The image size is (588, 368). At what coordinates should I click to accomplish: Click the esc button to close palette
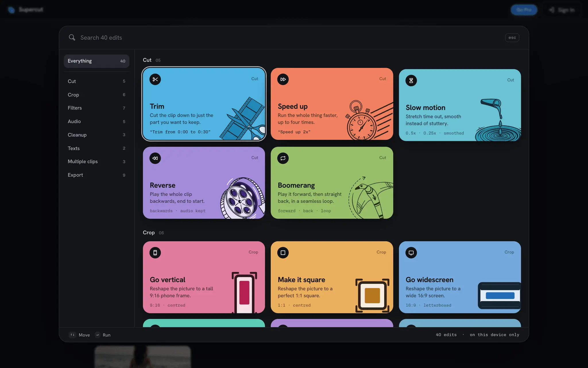click(x=512, y=38)
